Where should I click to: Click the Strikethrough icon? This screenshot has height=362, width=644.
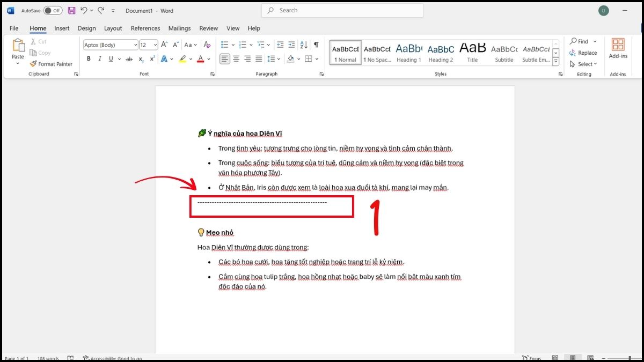129,59
